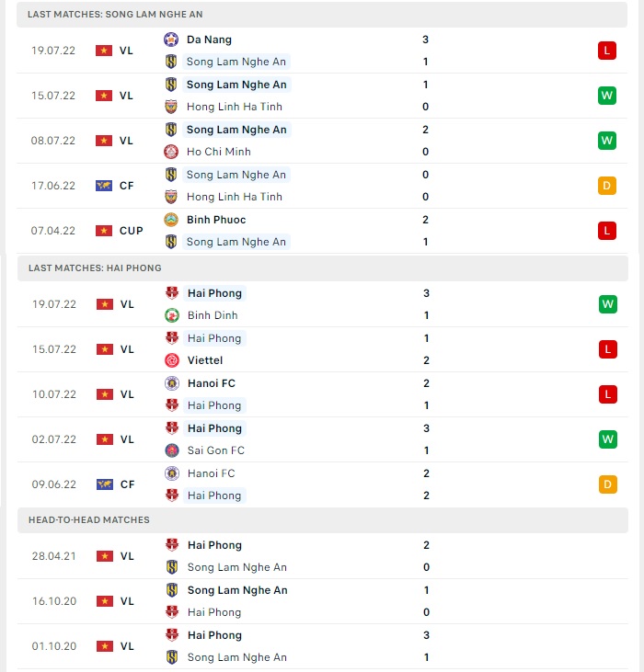The width and height of the screenshot is (644, 672).
Task: Click Binh Dinh team logo
Action: 172,315
